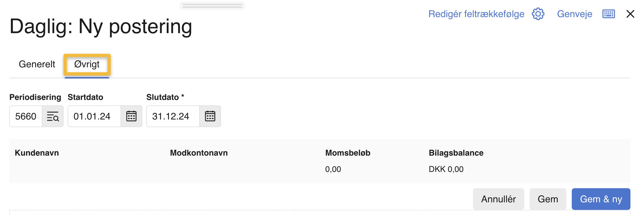Click the Momsbeløb value 0,00
The height and width of the screenshot is (214, 644).
[x=333, y=169]
